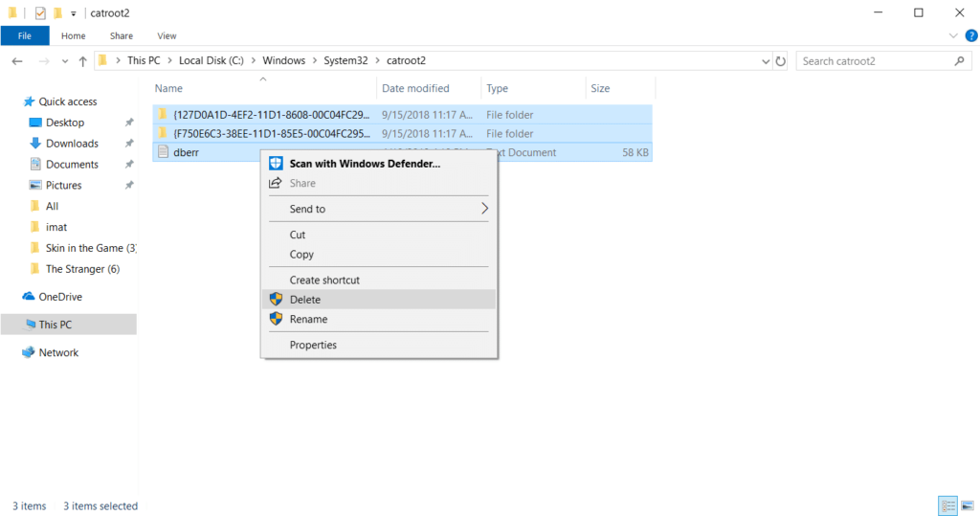This screenshot has height=516, width=980.
Task: Click Windows in the breadcrumb path
Action: coord(283,60)
